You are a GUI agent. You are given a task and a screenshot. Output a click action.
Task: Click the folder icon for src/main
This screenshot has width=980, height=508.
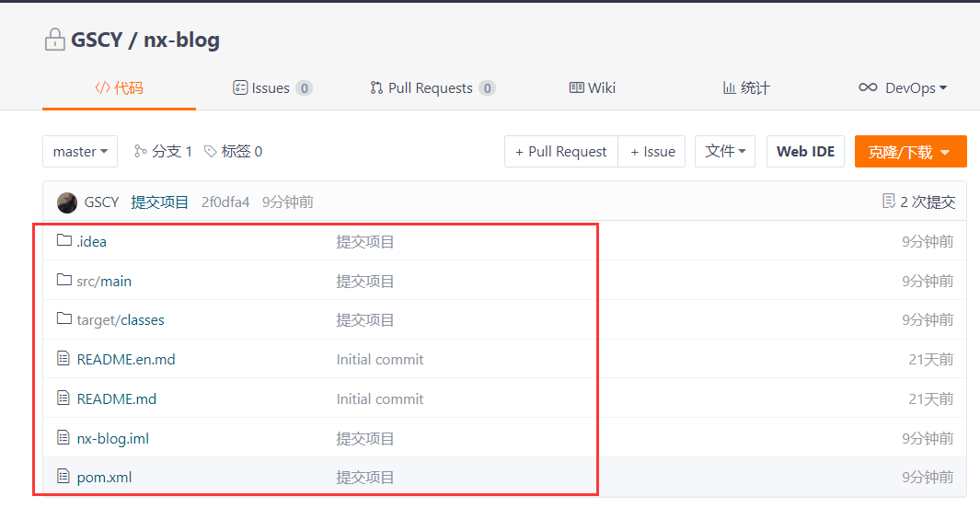(63, 280)
